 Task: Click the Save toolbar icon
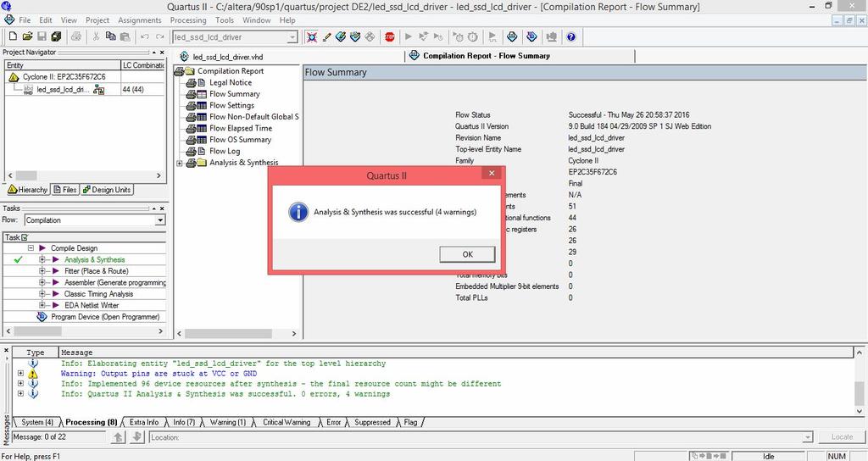pos(42,37)
